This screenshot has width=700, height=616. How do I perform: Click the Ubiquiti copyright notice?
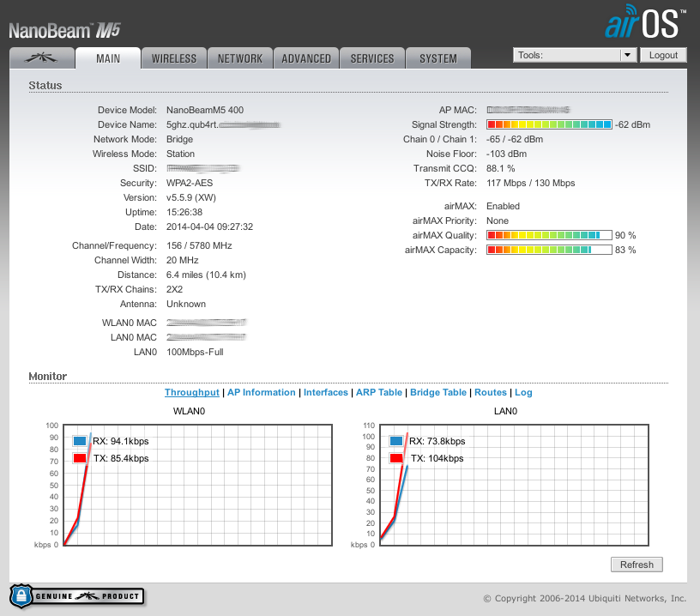click(585, 598)
